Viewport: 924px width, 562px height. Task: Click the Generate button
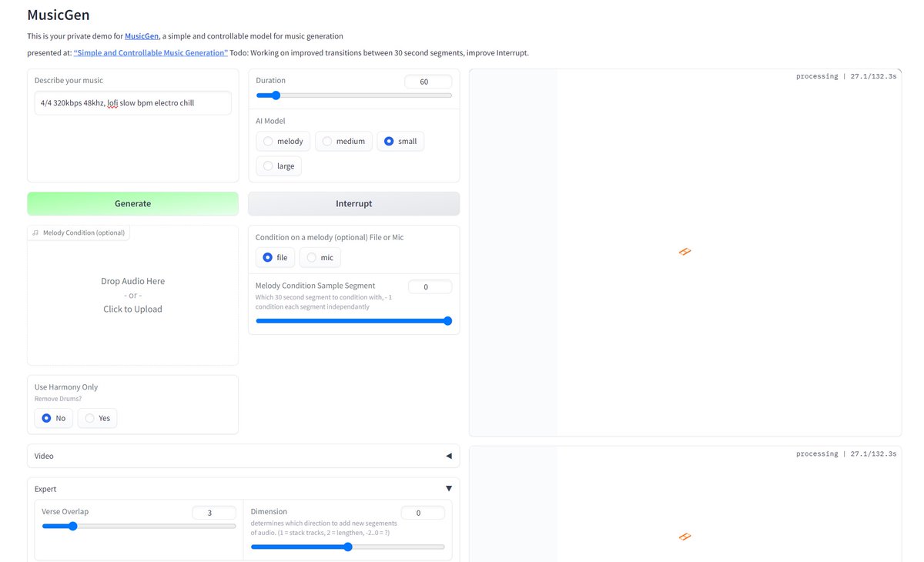coord(132,203)
